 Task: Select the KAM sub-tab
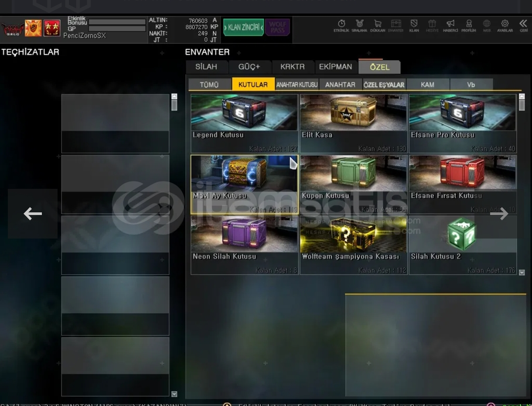pyautogui.click(x=427, y=85)
